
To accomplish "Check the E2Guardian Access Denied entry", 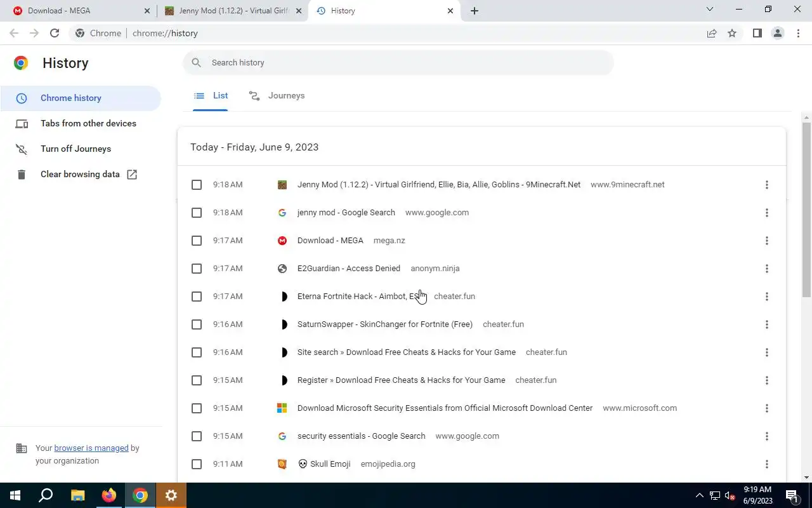I will pos(197,269).
